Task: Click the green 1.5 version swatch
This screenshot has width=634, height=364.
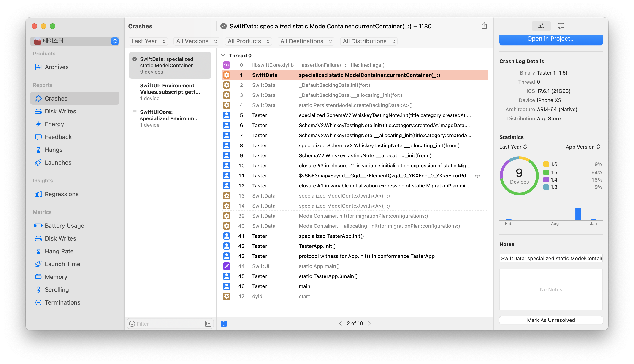Action: click(546, 172)
